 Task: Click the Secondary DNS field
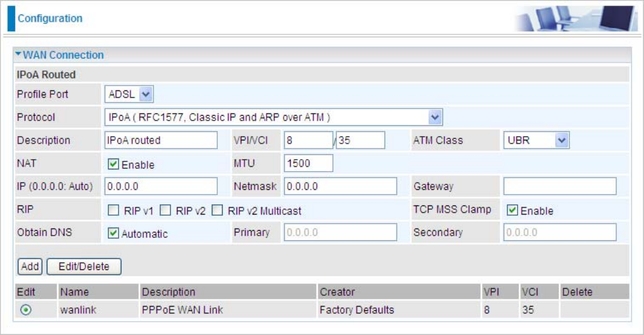click(560, 232)
